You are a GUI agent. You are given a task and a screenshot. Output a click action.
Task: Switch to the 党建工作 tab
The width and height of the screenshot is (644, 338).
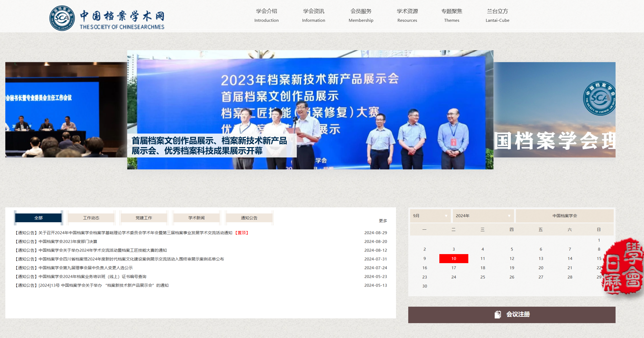(144, 218)
